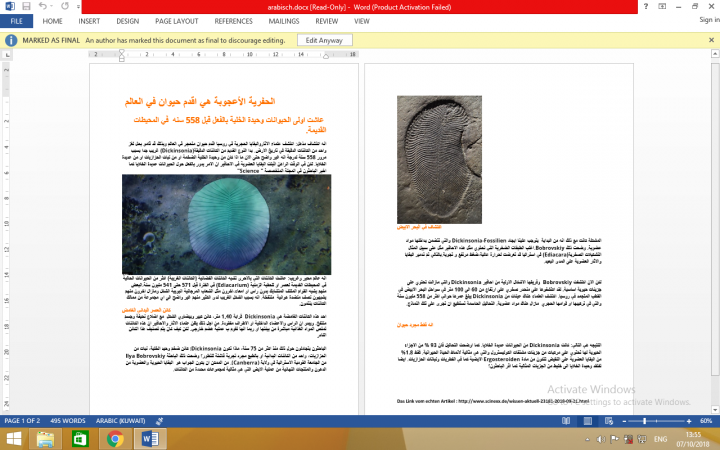Open the Undo history dropdown arrow
Image resolution: width=720 pixels, height=450 pixels.
[51, 6]
